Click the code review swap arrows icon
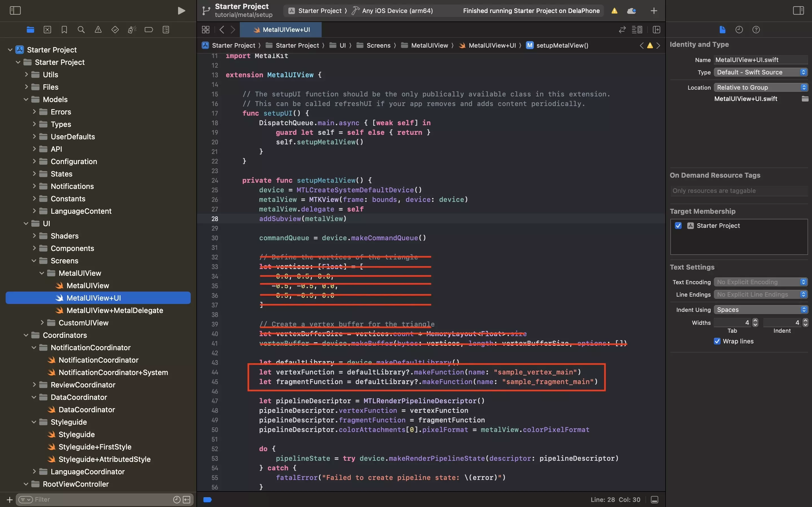Viewport: 812px width, 507px height. 622,30
